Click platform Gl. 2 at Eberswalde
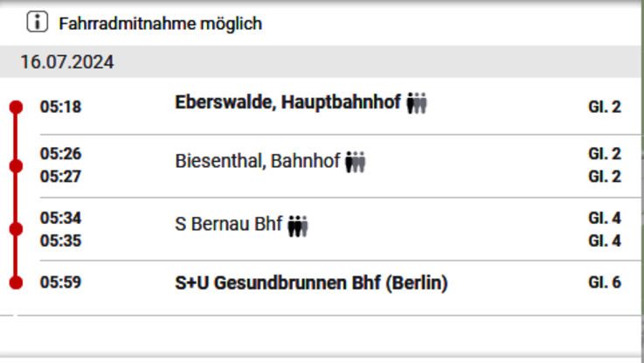The width and height of the screenshot is (644, 363). 605,107
